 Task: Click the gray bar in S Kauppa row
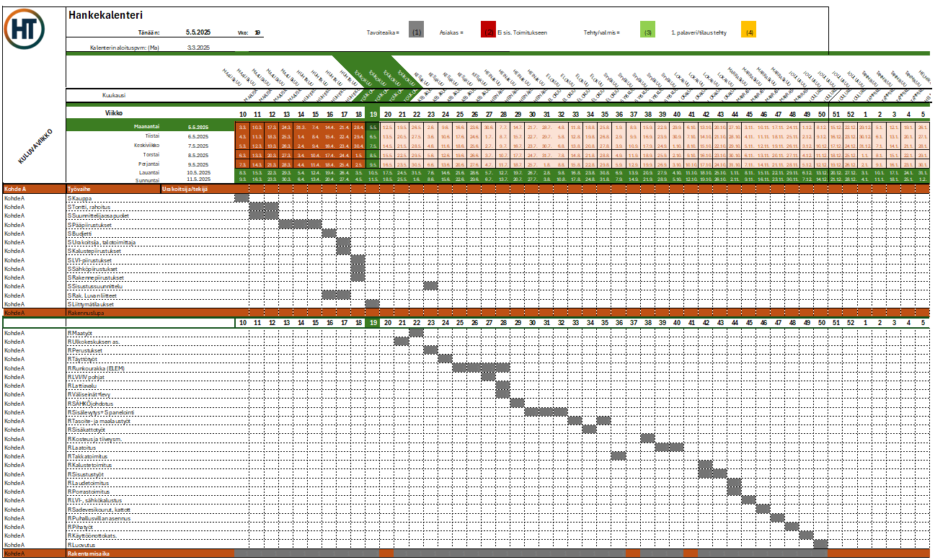[242, 197]
